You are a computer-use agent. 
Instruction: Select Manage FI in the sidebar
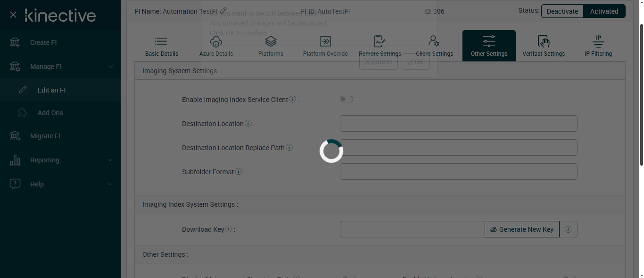(x=46, y=67)
